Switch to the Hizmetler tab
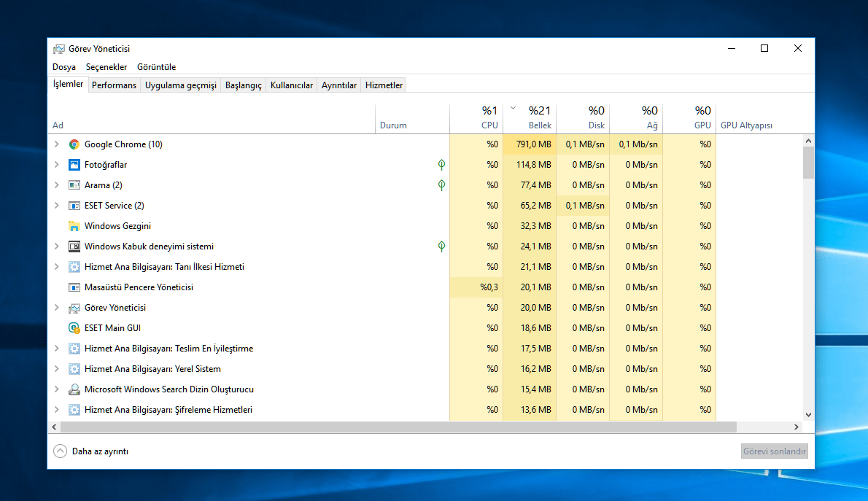This screenshot has width=868, height=501. click(x=384, y=85)
